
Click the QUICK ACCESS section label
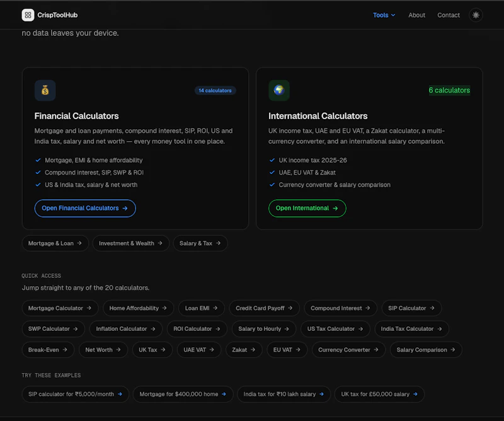[41, 275]
